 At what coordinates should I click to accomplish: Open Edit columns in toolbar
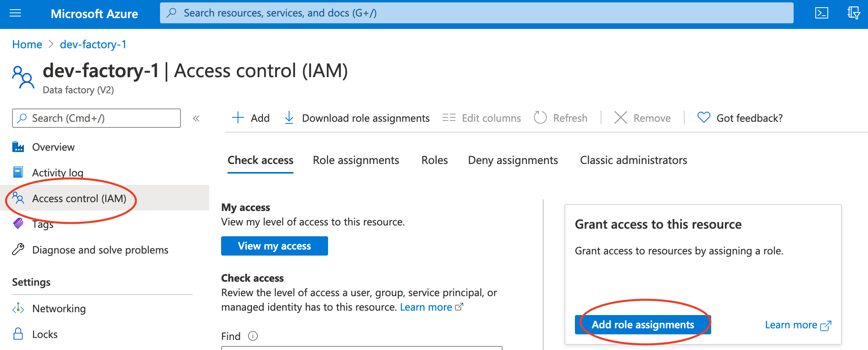click(x=482, y=118)
